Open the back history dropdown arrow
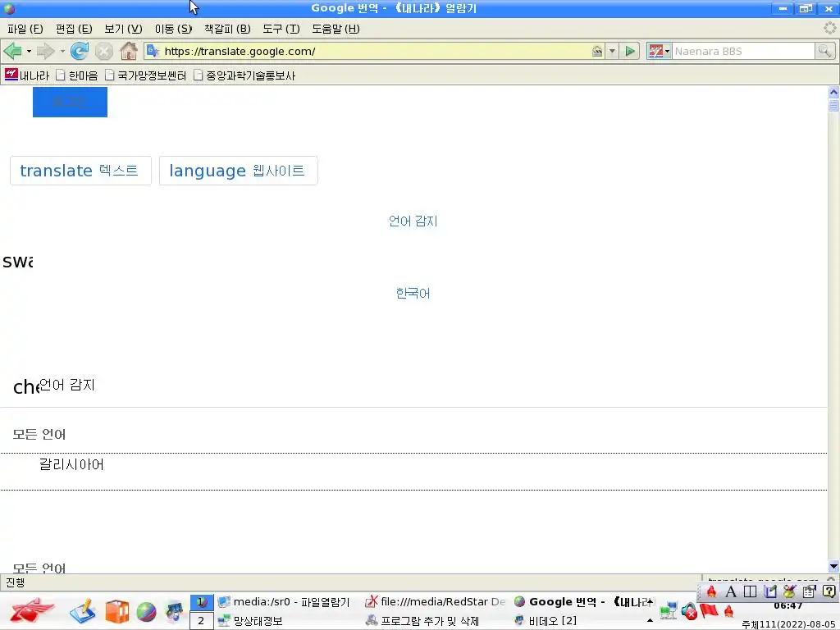The image size is (840, 630). point(29,52)
